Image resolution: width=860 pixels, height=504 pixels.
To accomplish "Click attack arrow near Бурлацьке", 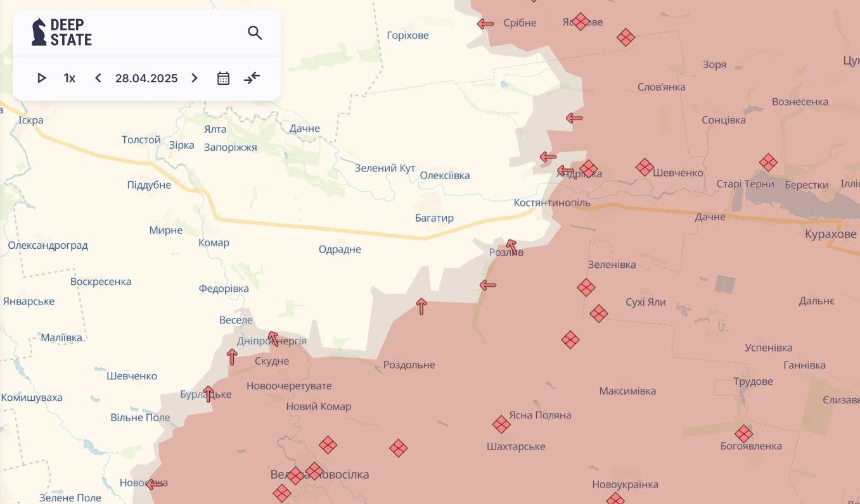I will 209,394.
